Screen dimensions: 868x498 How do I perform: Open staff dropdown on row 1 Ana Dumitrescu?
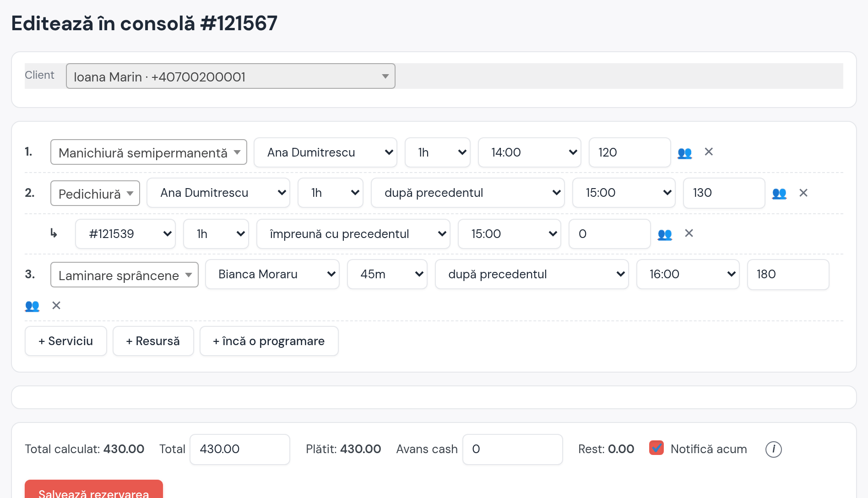(325, 152)
